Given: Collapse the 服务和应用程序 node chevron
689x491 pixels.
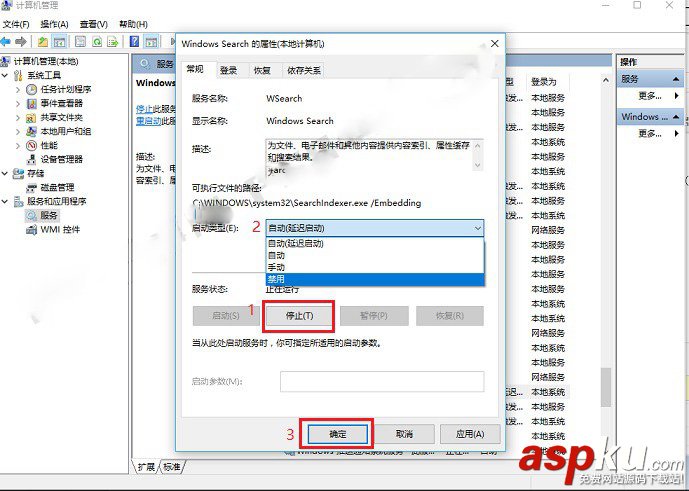Looking at the screenshot, I should 5,201.
